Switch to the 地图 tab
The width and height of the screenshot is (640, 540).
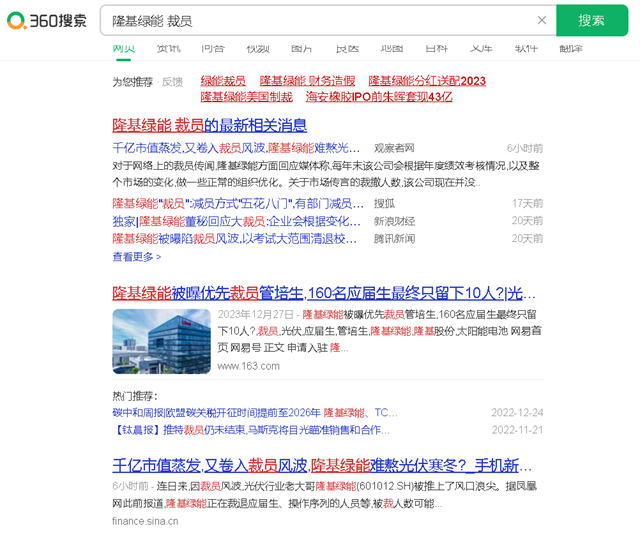[392, 49]
